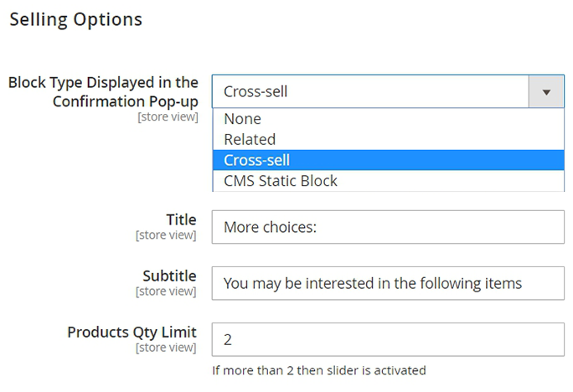The height and width of the screenshot is (392, 573).
Task: Click the slider activation note text
Action: pos(319,369)
